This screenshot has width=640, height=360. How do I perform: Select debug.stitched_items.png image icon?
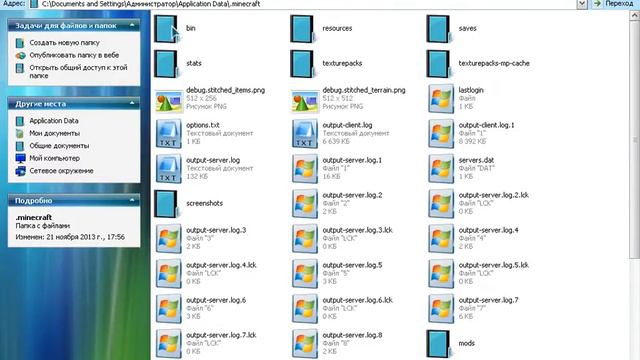169,101
